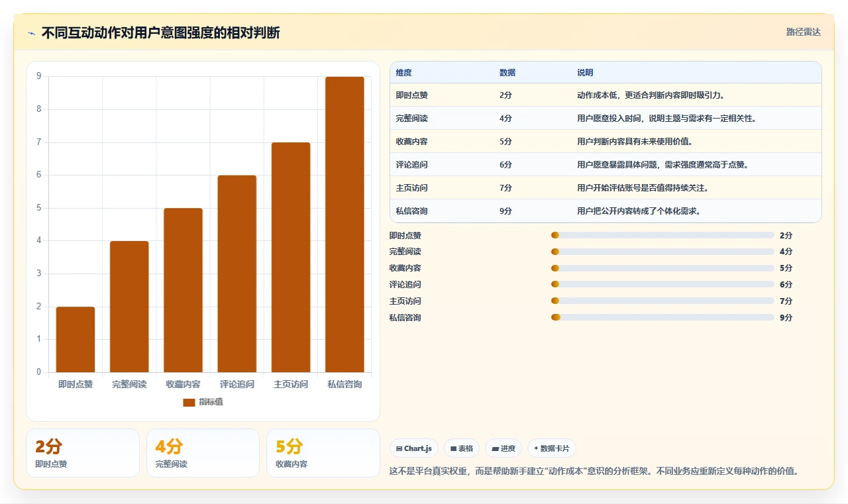Click the 进度 tag
The width and height of the screenshot is (848, 504).
click(x=503, y=448)
